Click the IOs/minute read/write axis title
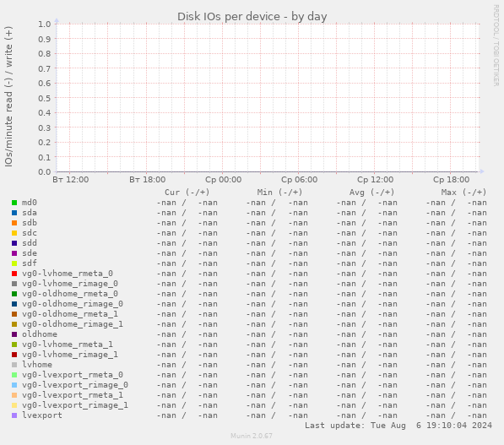Screen dimensions: 504x445 (x=8, y=96)
